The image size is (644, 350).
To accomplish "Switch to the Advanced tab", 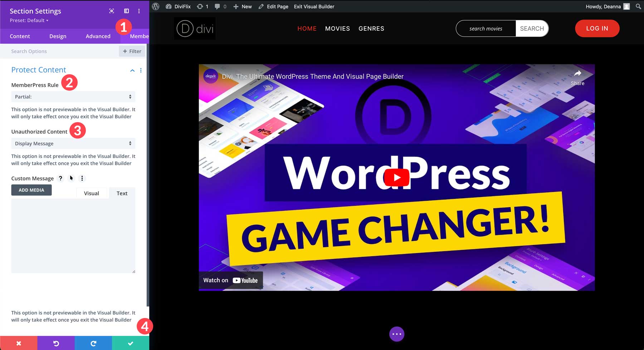I will pos(98,36).
